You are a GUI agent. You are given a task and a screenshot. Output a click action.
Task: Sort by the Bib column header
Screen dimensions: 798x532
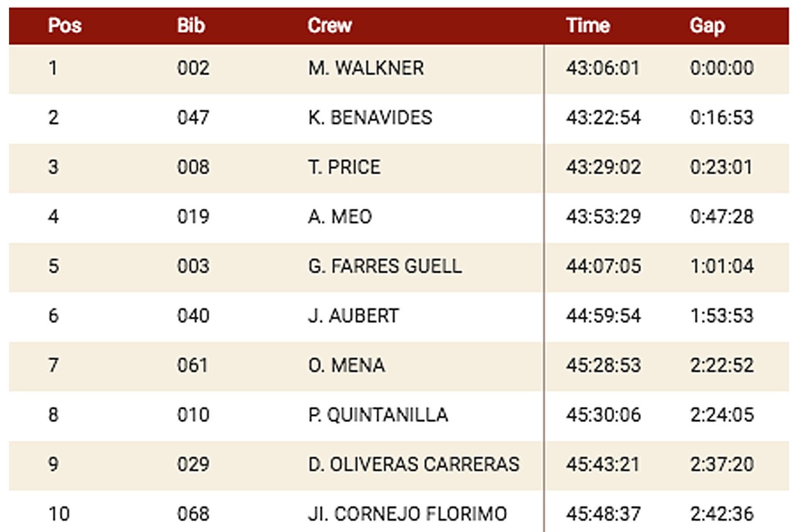coord(191,26)
